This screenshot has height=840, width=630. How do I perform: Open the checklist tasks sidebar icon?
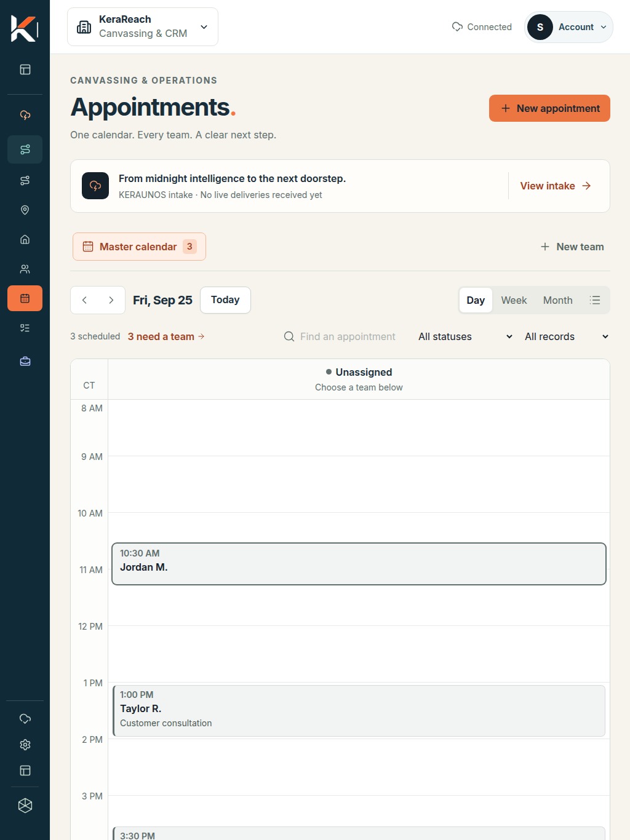(25, 328)
